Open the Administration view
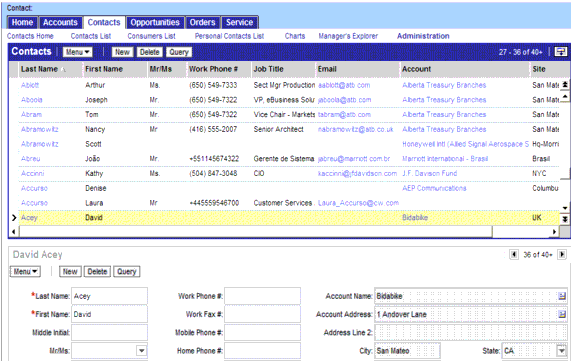 tap(423, 36)
